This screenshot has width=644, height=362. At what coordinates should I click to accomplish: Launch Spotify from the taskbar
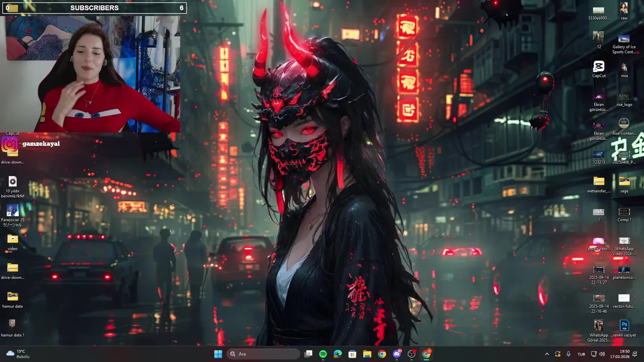point(323,354)
